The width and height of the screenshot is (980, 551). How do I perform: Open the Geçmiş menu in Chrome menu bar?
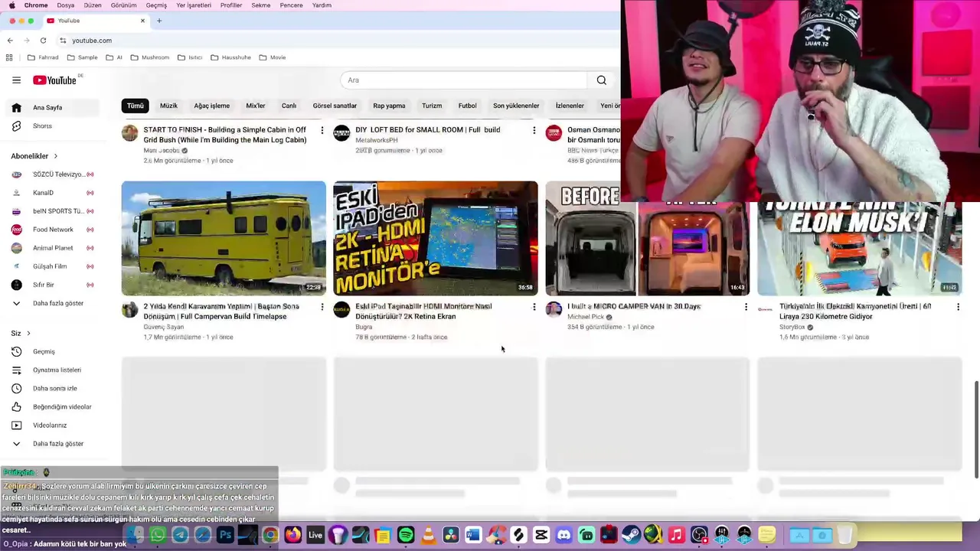coord(156,5)
